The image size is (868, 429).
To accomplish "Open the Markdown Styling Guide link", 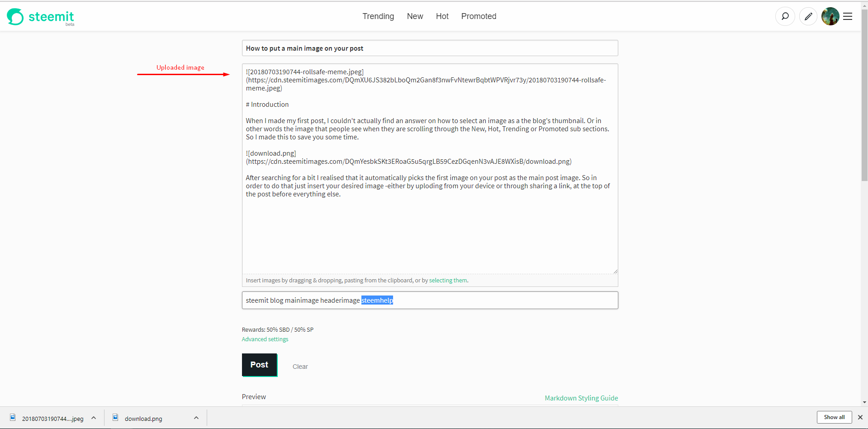I will tap(581, 398).
